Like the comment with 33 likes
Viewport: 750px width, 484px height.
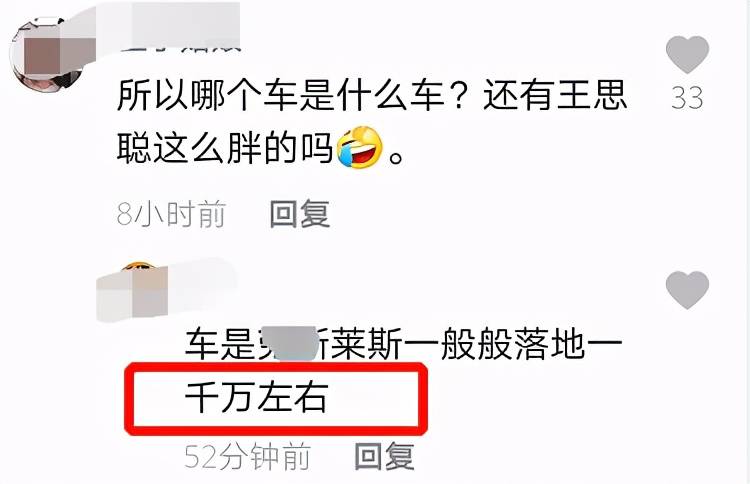(687, 54)
